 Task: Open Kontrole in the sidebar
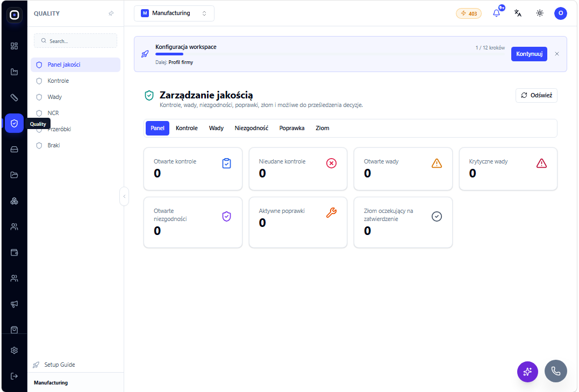coord(76,81)
